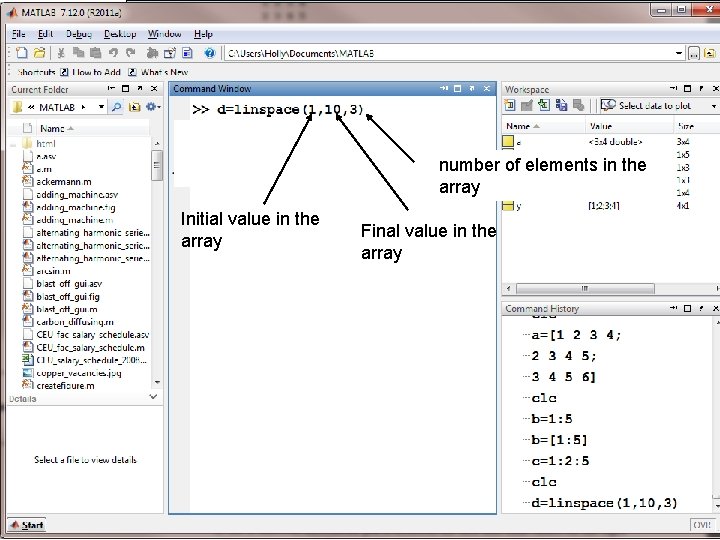Open the Window menu

tap(164, 34)
